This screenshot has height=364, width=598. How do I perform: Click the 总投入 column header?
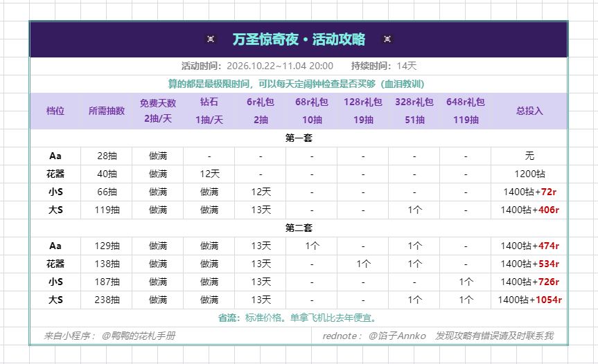click(529, 111)
